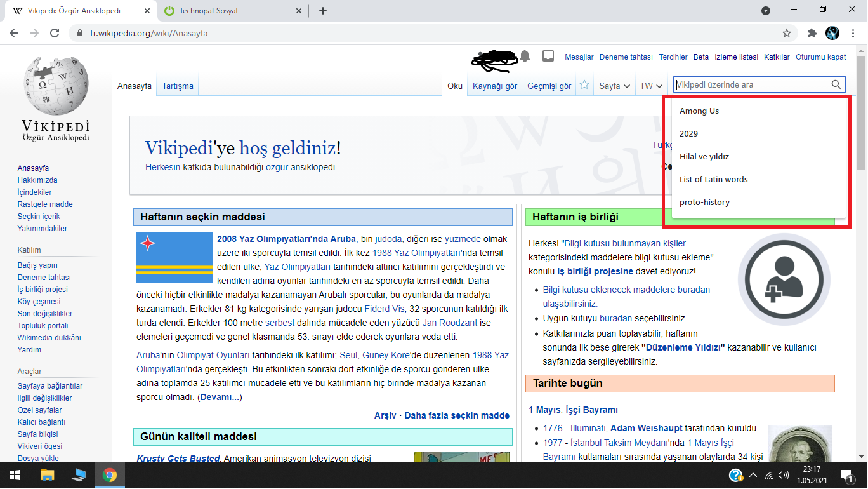868x489 pixels.
Task: Pick the proto-history suggestion
Action: click(x=759, y=203)
